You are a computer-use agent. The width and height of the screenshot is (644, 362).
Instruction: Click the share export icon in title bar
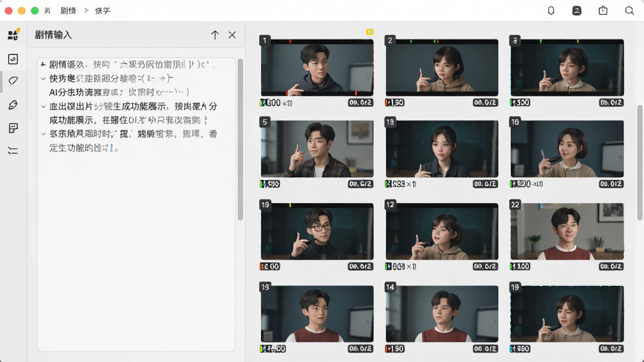[603, 11]
